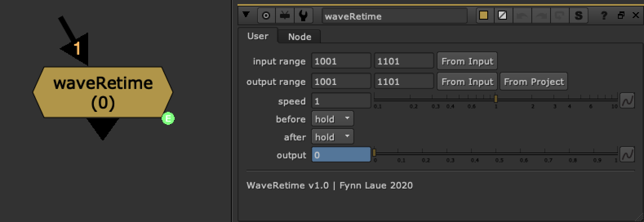644x222 pixels.
Task: Float the properties panel
Action: point(621,16)
